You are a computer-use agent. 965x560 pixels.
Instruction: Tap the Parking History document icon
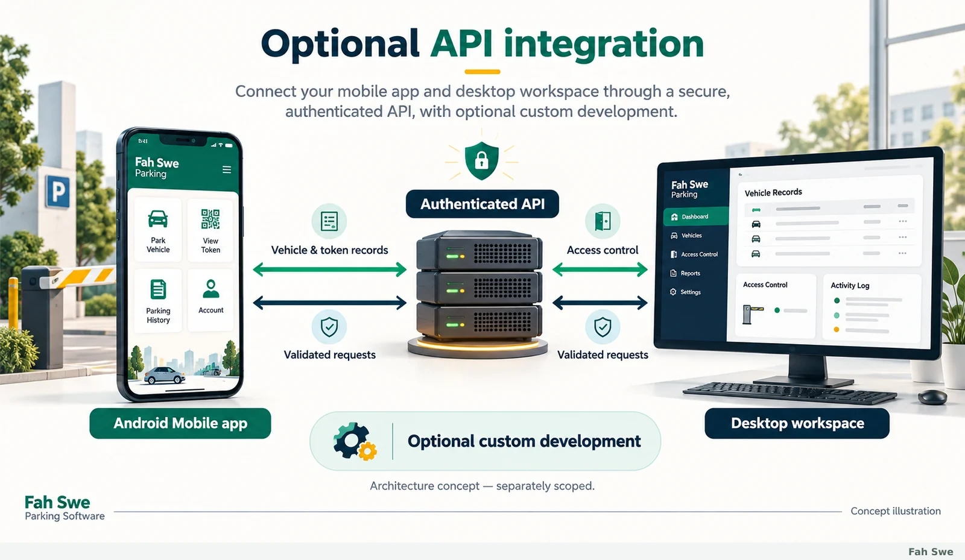point(158,289)
